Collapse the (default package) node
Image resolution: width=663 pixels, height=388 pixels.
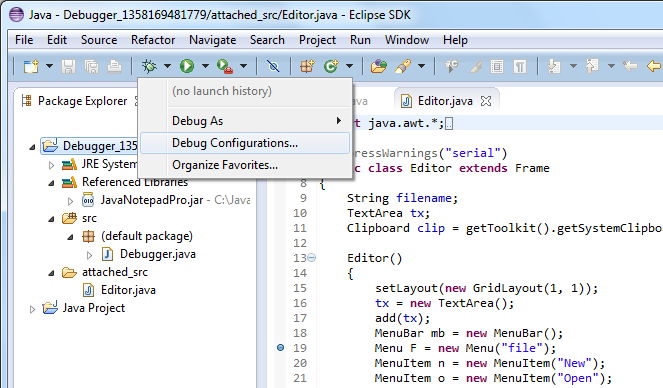pyautogui.click(x=70, y=238)
